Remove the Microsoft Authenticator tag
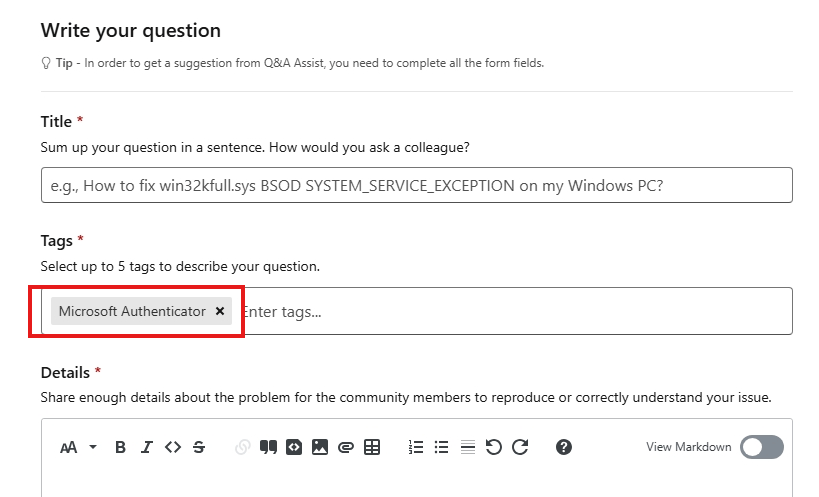 (x=220, y=311)
